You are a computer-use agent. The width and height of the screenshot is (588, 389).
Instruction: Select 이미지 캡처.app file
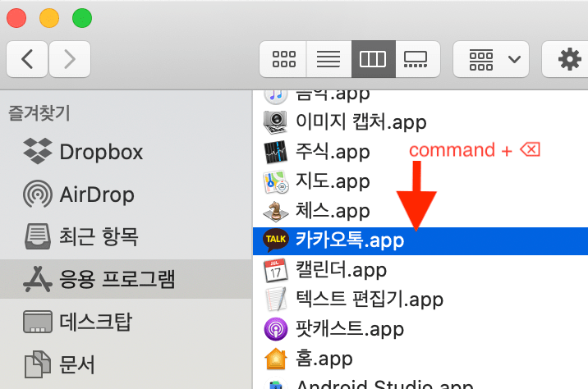[361, 121]
